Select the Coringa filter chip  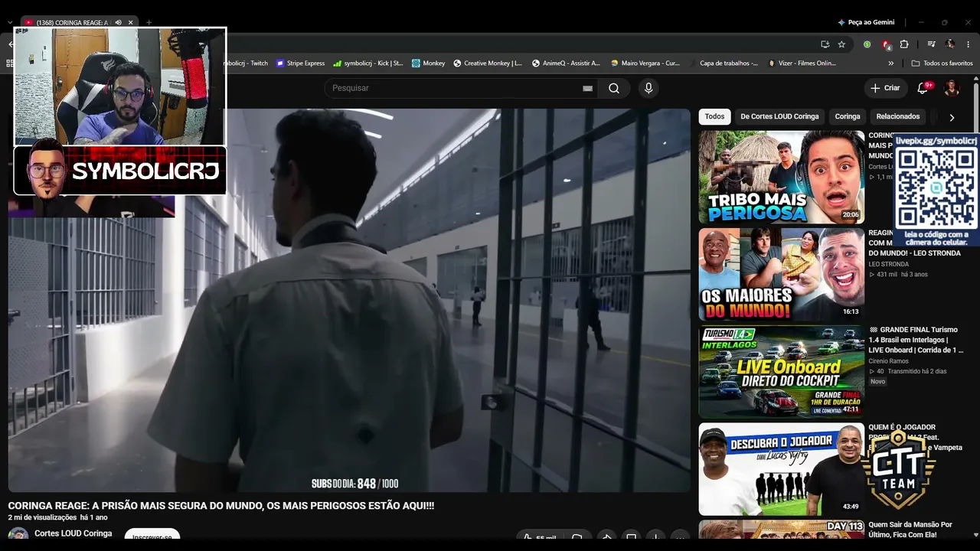[848, 117]
